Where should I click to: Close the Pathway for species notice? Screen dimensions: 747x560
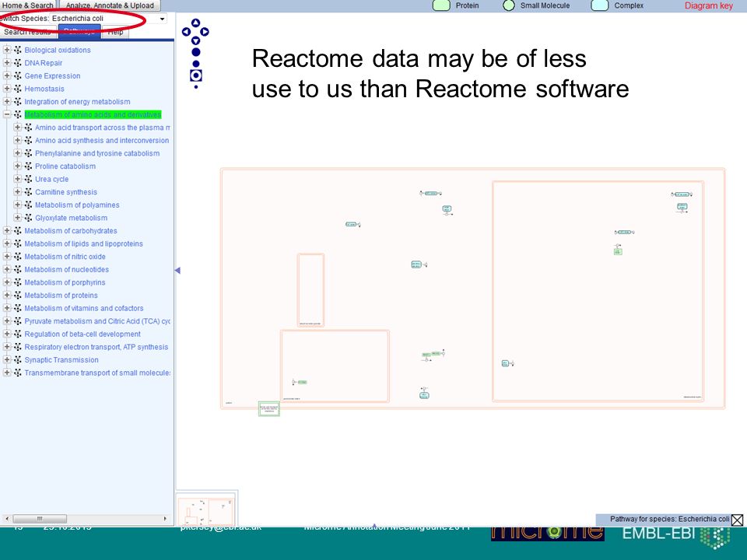(x=737, y=520)
